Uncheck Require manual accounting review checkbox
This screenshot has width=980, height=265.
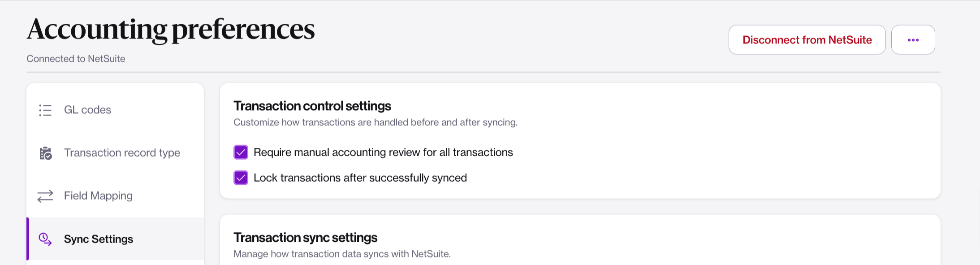(x=241, y=152)
